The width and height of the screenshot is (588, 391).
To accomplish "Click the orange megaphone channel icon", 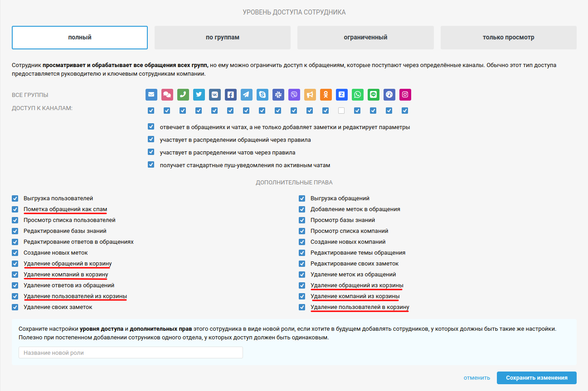I will (310, 95).
